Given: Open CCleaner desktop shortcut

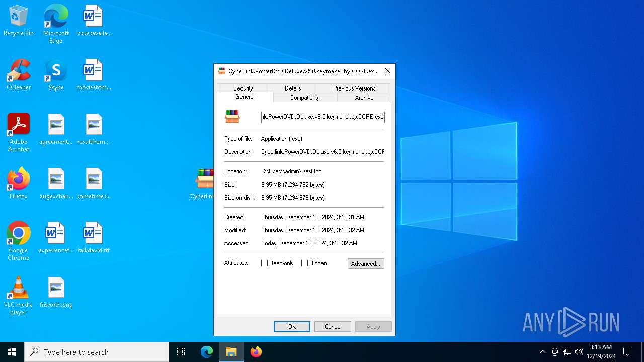Looking at the screenshot, I should 19,75.
